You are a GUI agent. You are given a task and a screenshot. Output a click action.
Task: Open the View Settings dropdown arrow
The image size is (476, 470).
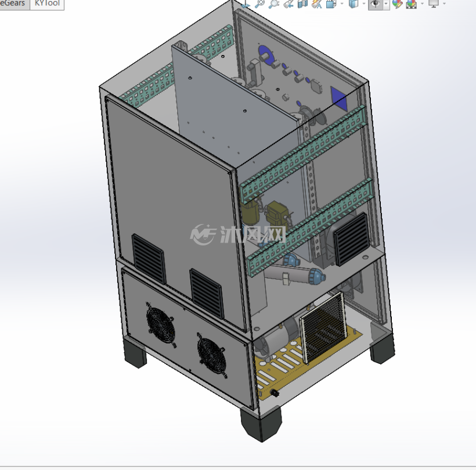(x=444, y=3)
